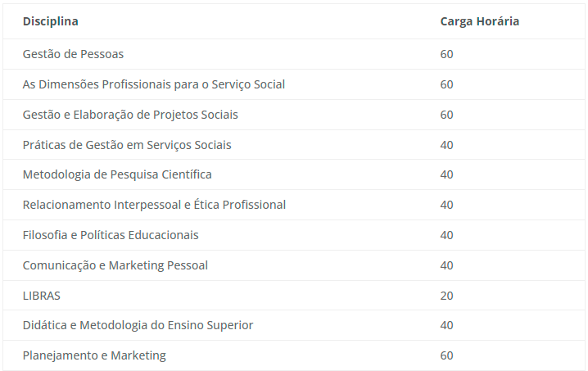The width and height of the screenshot is (588, 371).
Task: Click Práticas de Gestão em Serviços Sociais
Action: click(127, 145)
